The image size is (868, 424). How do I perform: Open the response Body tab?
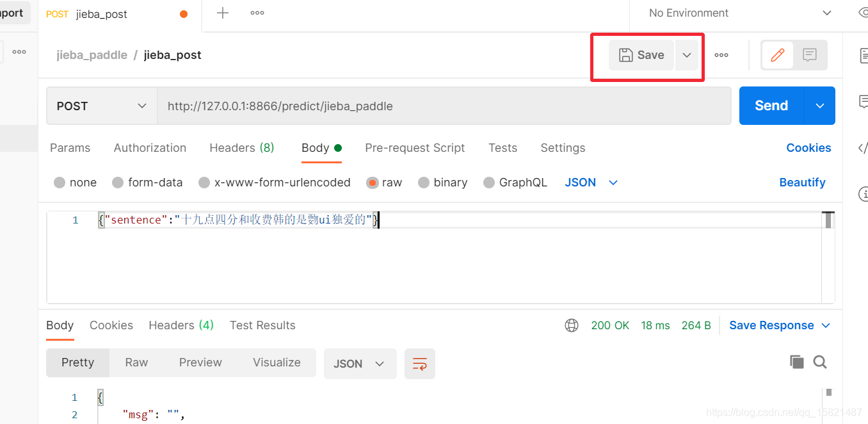point(60,325)
